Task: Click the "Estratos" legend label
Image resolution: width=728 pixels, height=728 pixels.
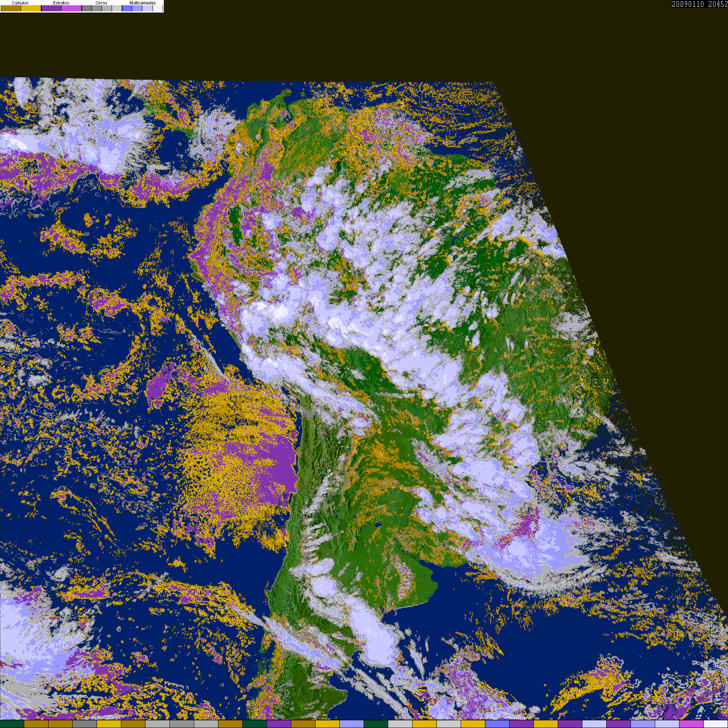Action: coord(61,3)
